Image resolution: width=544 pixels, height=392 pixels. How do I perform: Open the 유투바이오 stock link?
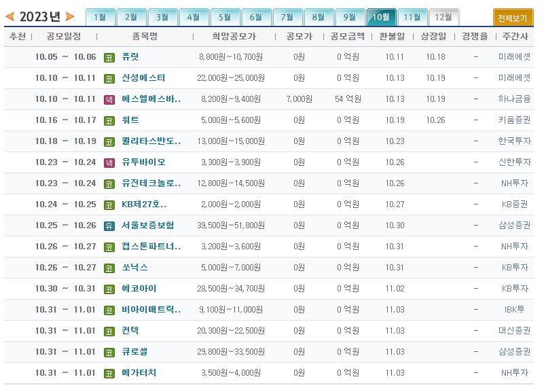click(143, 162)
